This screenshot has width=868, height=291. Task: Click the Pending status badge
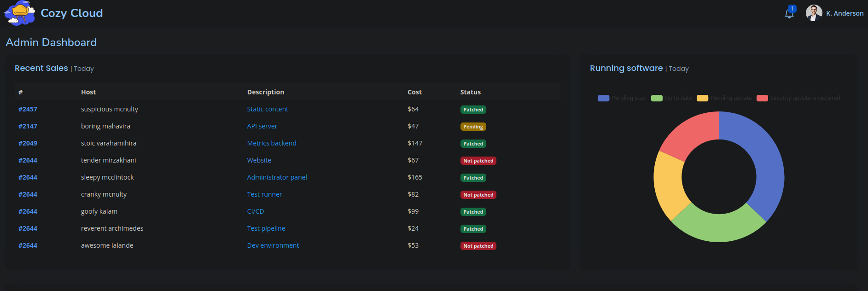tap(473, 127)
